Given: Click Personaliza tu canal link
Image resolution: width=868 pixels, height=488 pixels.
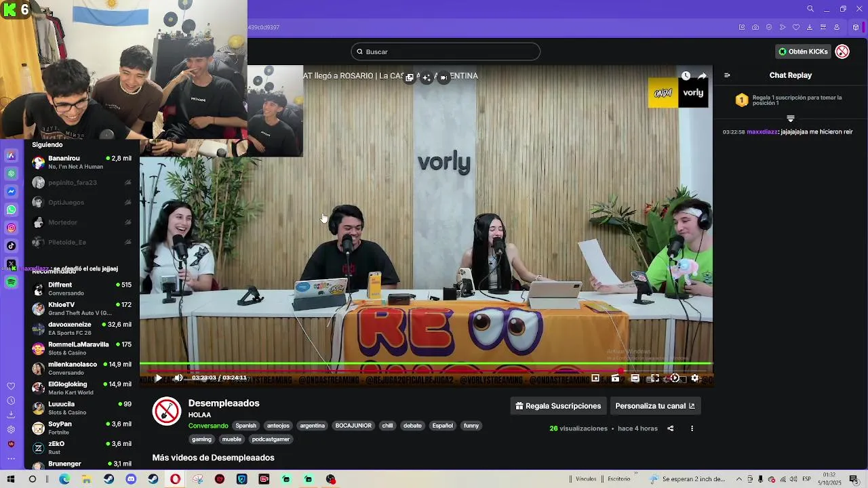Looking at the screenshot, I should [x=655, y=406].
